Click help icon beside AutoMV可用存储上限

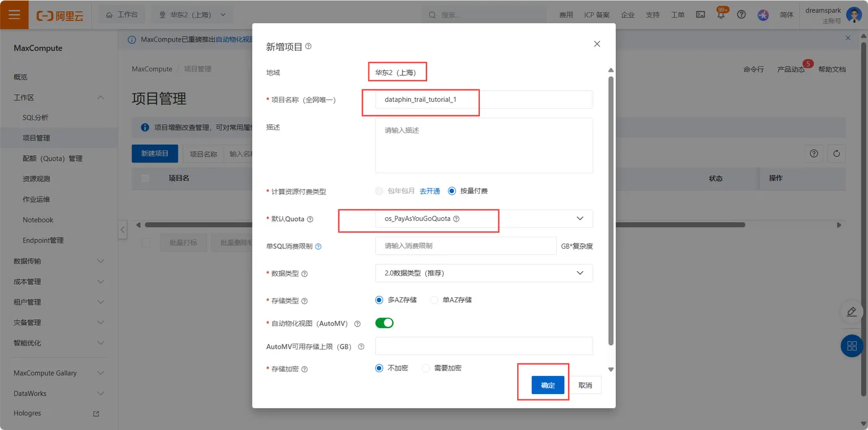(x=361, y=347)
